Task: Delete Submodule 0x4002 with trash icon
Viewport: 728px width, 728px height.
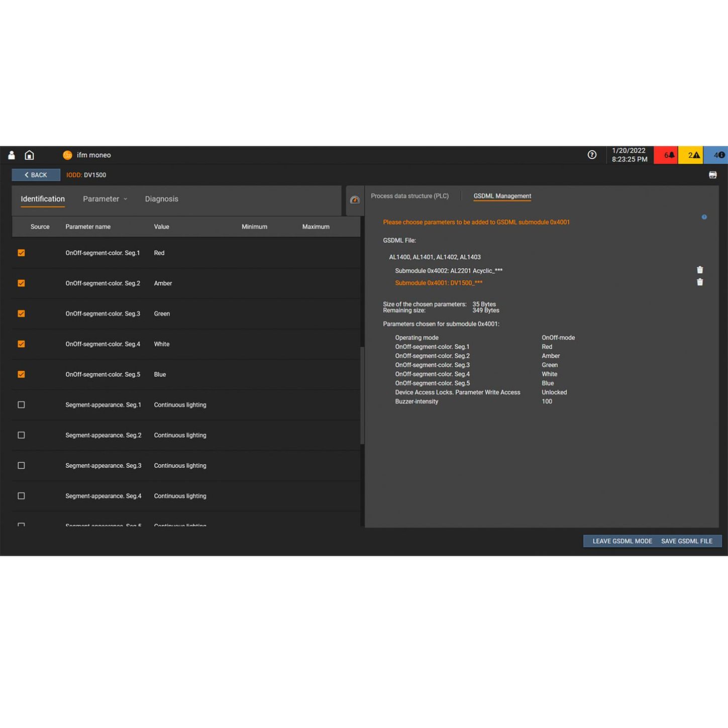Action: 700,270
